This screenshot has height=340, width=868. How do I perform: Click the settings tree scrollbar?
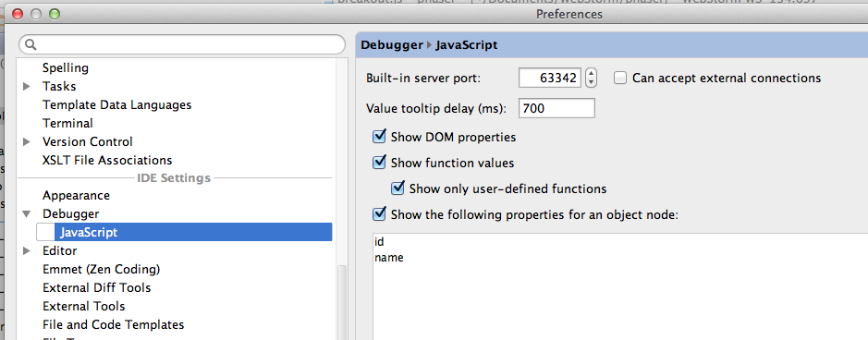pos(341,302)
